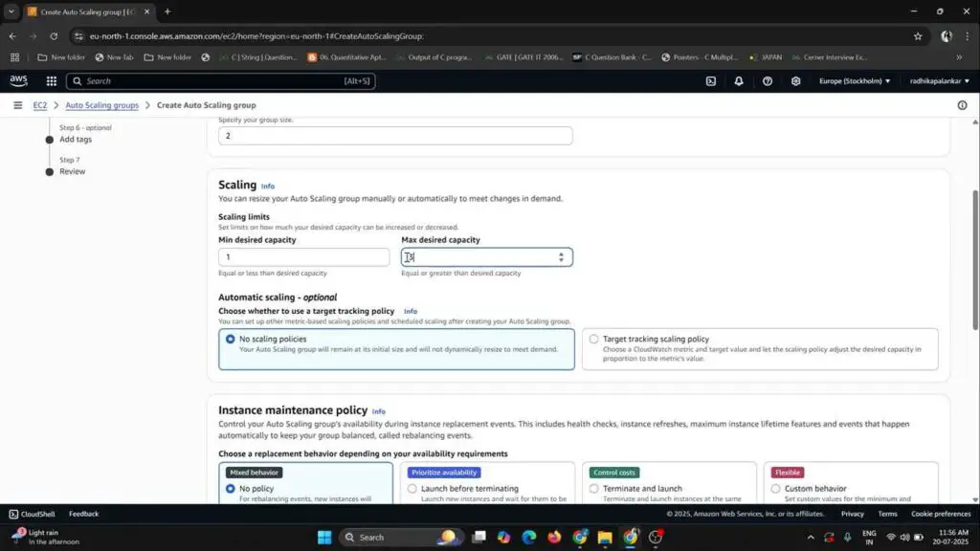
Task: Open the settings gear in AWS header
Action: [x=795, y=80]
